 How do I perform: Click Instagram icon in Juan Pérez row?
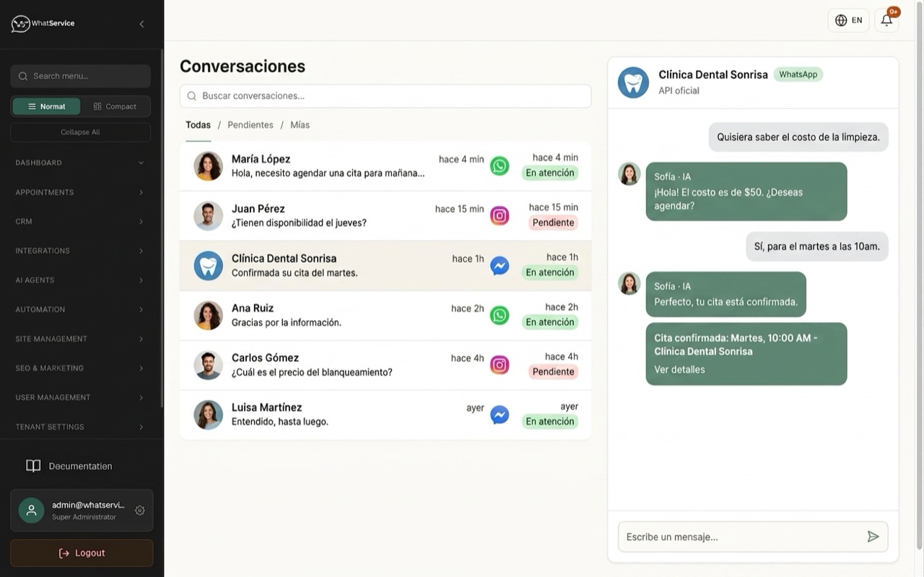point(500,215)
